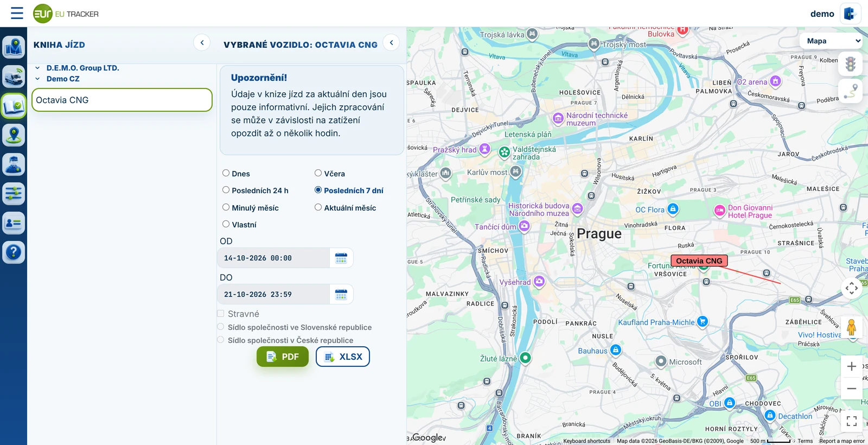Open the location pin geofence icon
The width and height of the screenshot is (868, 445).
click(x=14, y=135)
